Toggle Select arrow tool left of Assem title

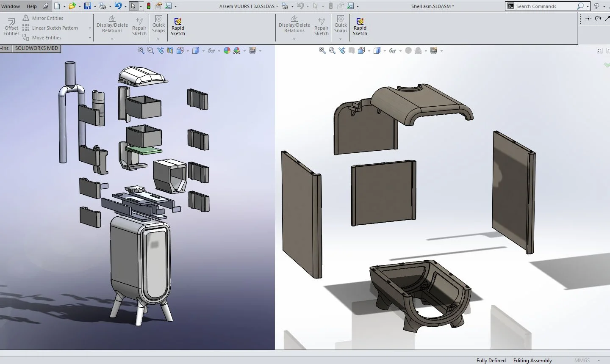[133, 6]
